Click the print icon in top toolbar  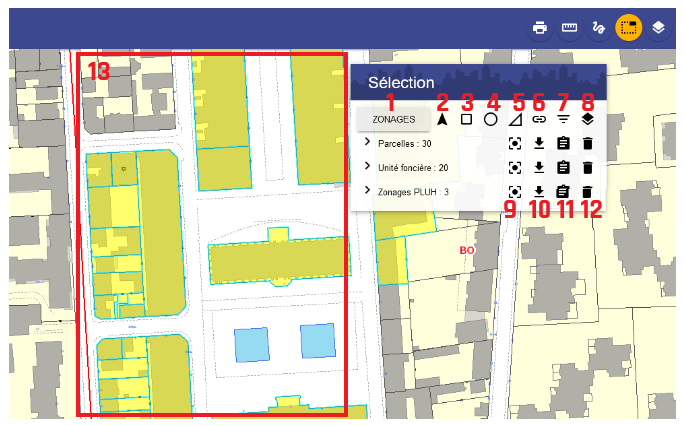pos(540,28)
